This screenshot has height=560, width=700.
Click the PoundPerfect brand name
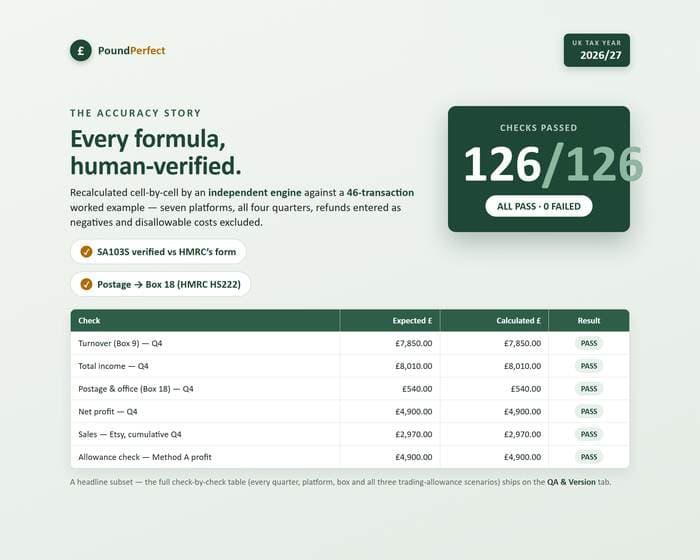pyautogui.click(x=131, y=50)
